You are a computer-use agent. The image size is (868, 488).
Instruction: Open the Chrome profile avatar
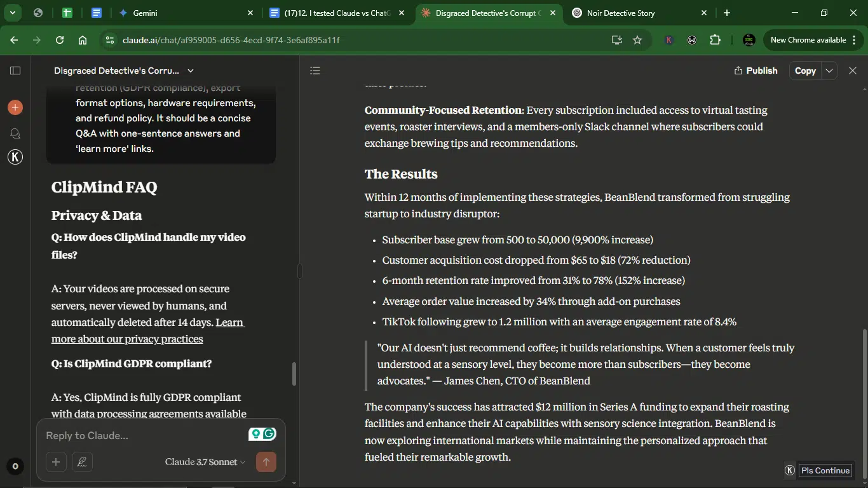pos(749,40)
